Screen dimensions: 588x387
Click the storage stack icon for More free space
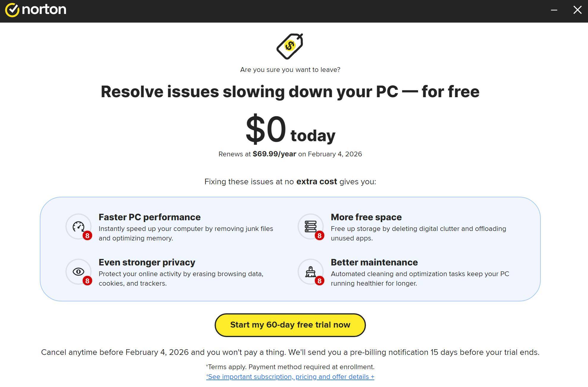pos(310,226)
